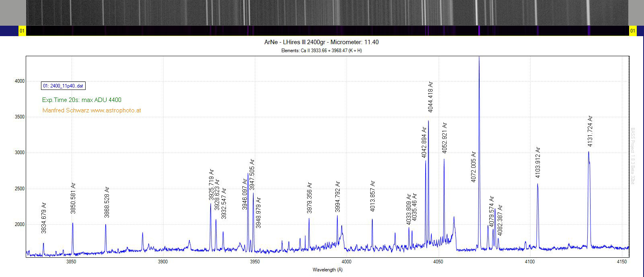Click the 3850.581 Ar line label

click(73, 198)
